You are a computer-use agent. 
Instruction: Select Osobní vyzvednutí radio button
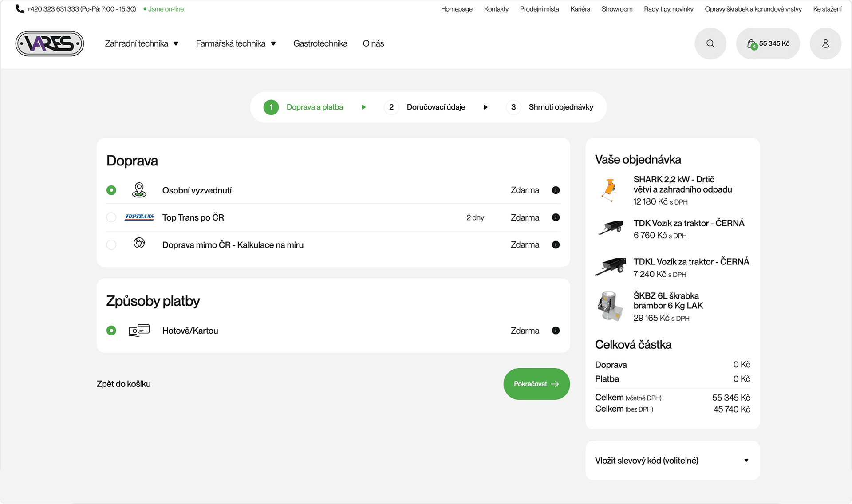[111, 190]
